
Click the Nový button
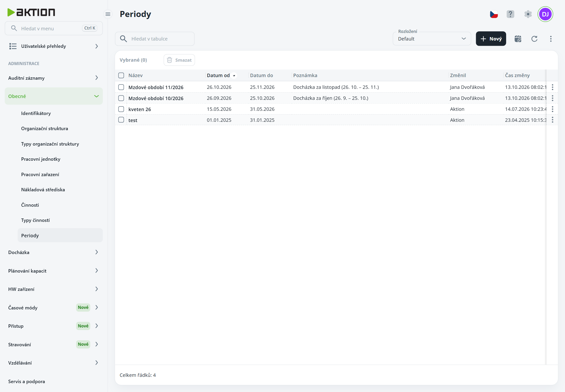(x=491, y=39)
